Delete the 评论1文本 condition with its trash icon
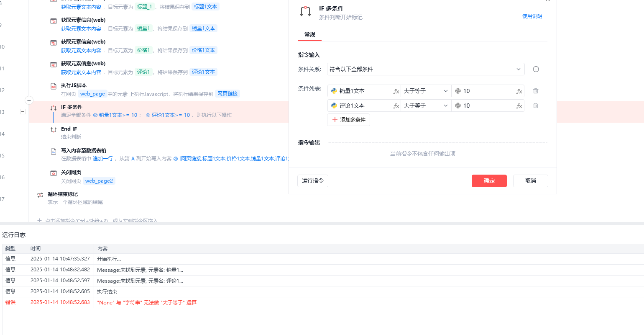 [x=536, y=106]
